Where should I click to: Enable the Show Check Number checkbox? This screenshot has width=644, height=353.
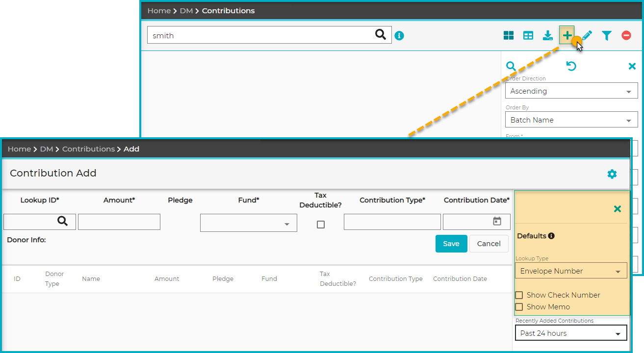click(519, 295)
